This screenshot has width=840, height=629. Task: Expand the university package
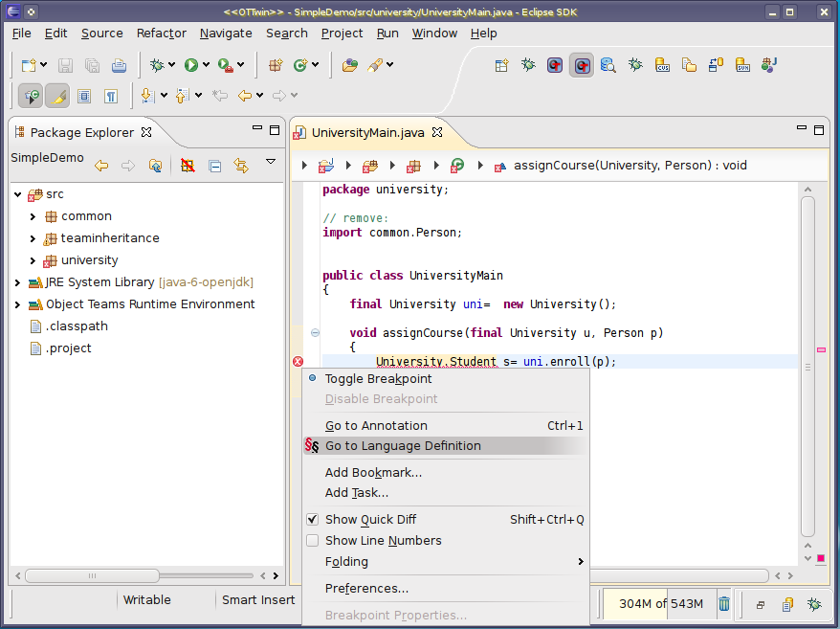(x=33, y=260)
